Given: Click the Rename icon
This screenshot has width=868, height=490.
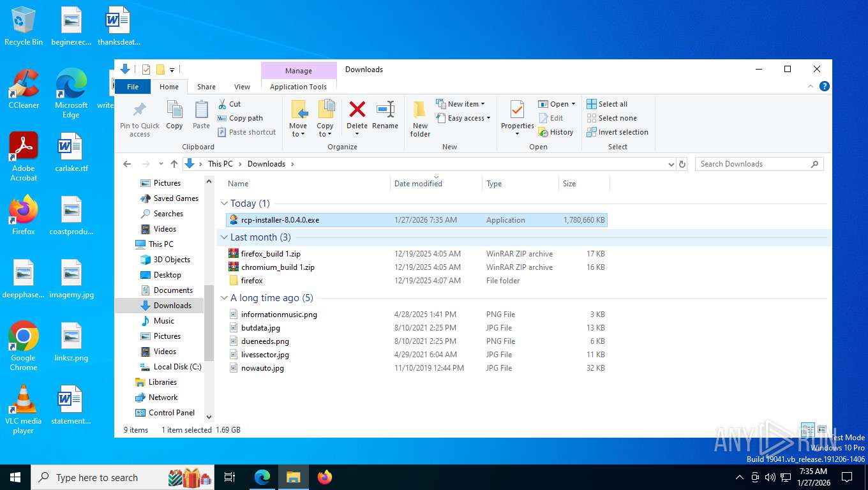Looking at the screenshot, I should pos(385,109).
